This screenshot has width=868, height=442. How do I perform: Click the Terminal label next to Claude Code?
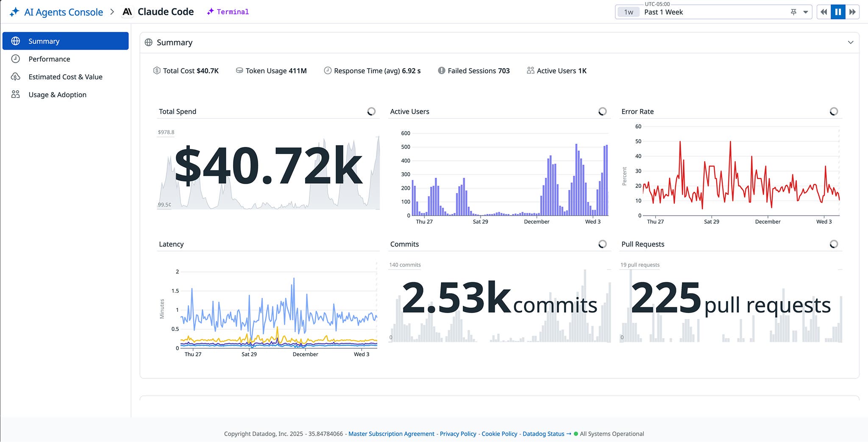point(232,11)
